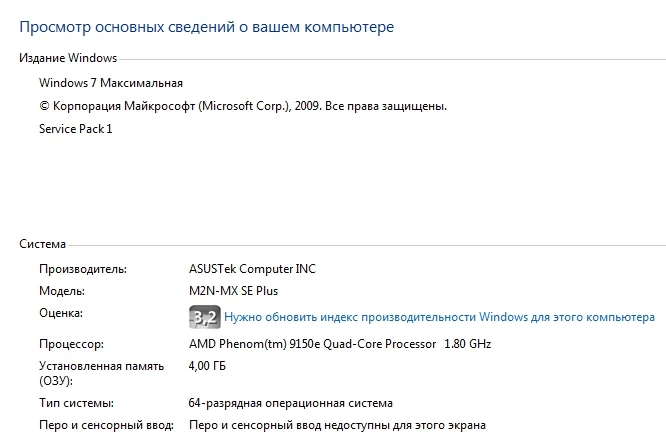Select the "Windows 7 Максимальная" edition text
Viewport: 666px width, 442px height.
(x=111, y=83)
